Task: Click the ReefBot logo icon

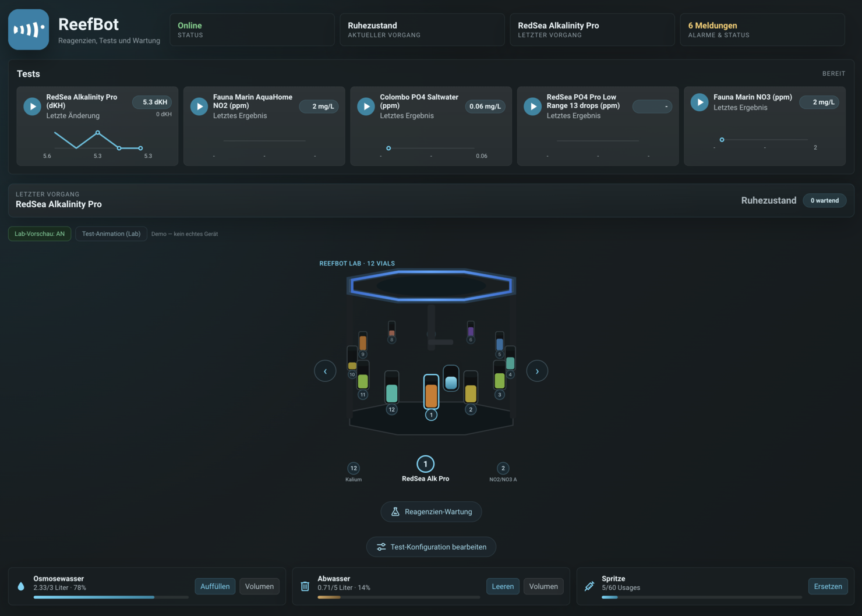Action: (x=29, y=30)
